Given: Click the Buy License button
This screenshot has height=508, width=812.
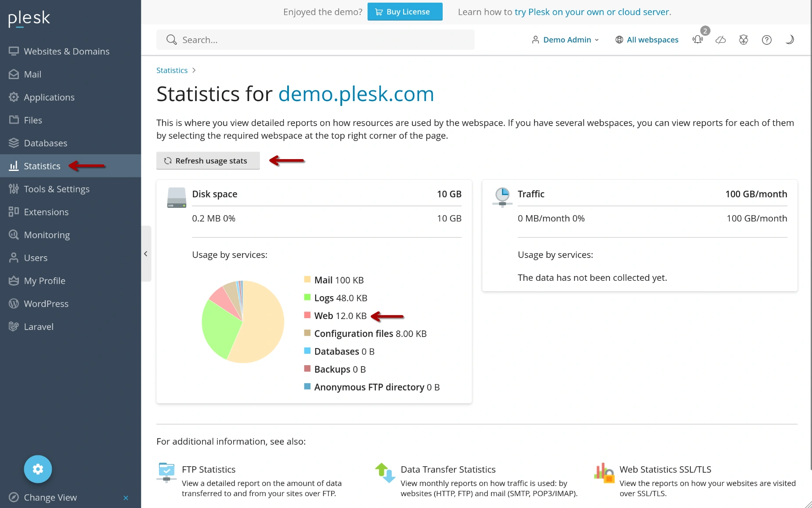Looking at the screenshot, I should tap(404, 12).
